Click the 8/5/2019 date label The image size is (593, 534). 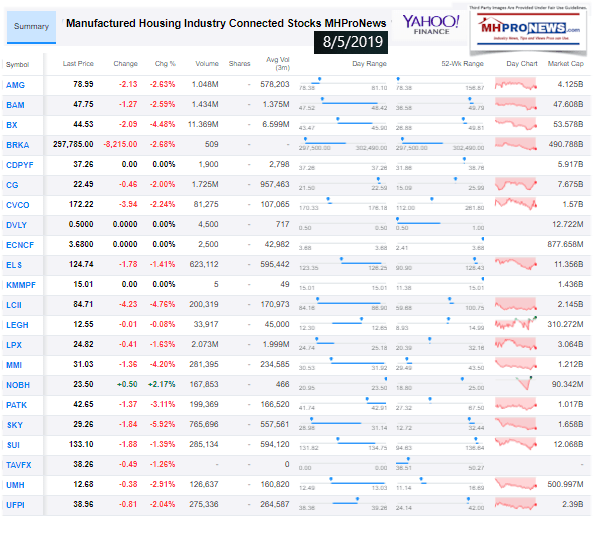(x=351, y=42)
